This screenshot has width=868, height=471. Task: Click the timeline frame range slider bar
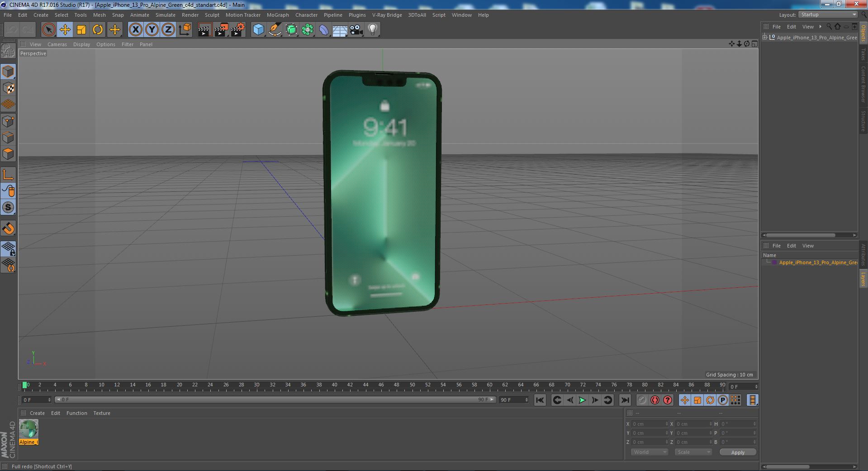275,400
